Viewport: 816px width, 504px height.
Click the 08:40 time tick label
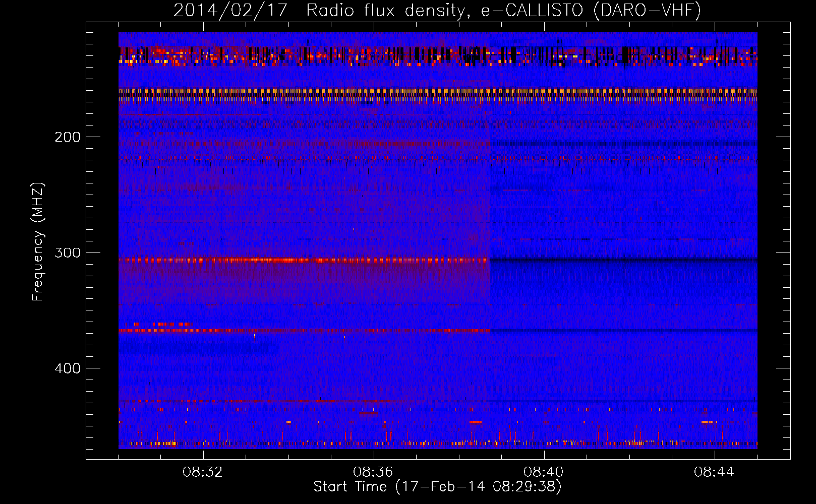click(x=544, y=472)
